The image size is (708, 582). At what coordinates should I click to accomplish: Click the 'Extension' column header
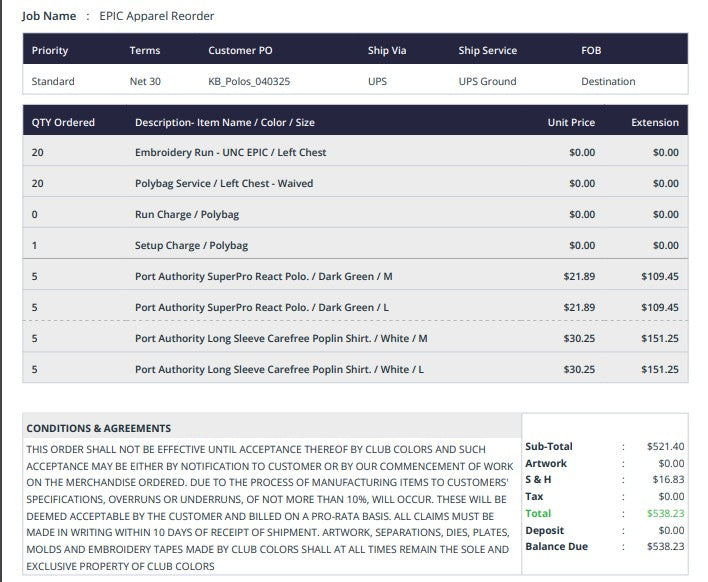click(x=655, y=122)
